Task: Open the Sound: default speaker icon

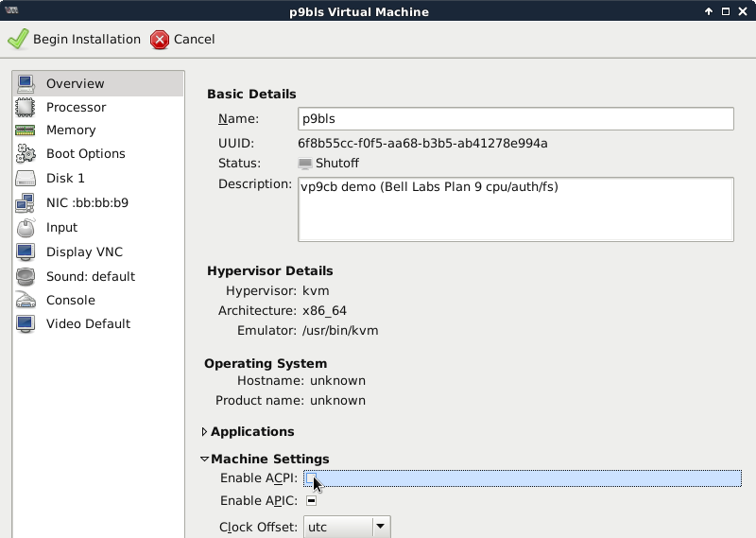Action: pos(26,276)
